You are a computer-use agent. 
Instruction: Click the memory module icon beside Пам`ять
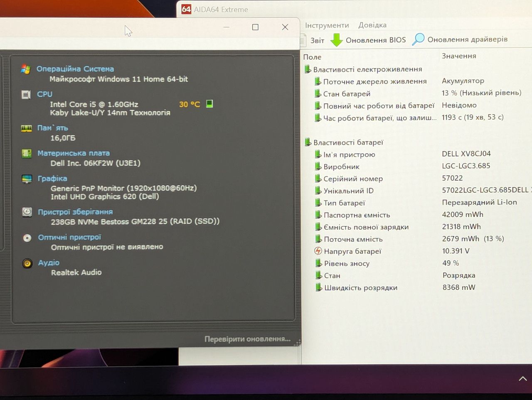(26, 128)
